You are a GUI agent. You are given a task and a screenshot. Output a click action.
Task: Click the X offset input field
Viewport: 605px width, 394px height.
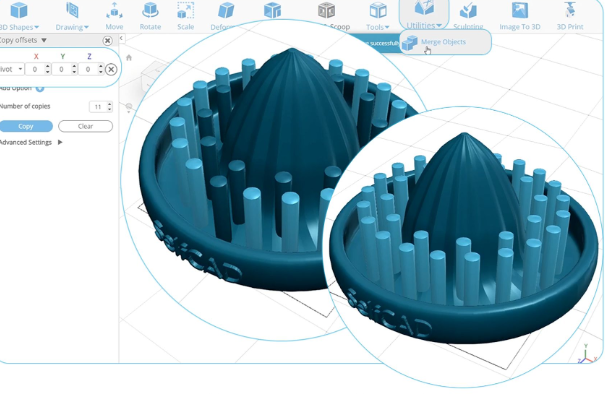tap(35, 69)
